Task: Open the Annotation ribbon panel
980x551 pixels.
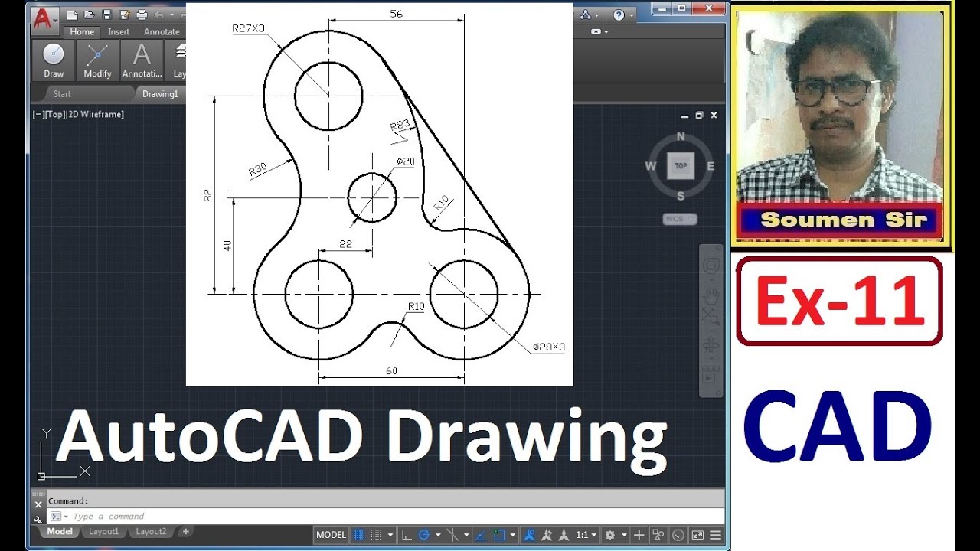Action: point(142,60)
